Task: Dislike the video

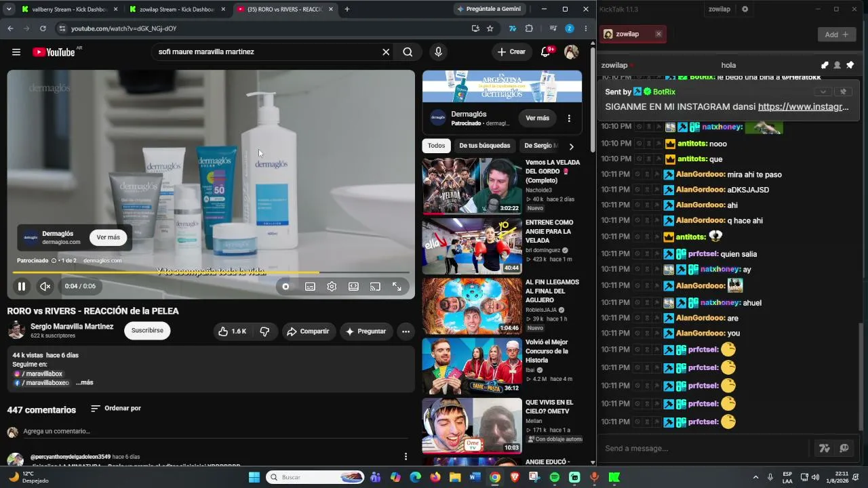Action: point(264,331)
